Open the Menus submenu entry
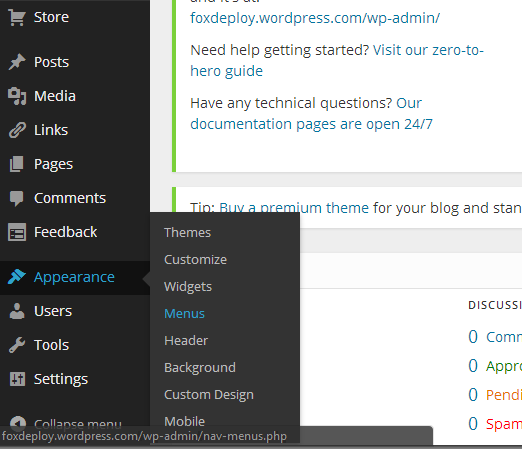This screenshot has height=449, width=522. tap(184, 313)
